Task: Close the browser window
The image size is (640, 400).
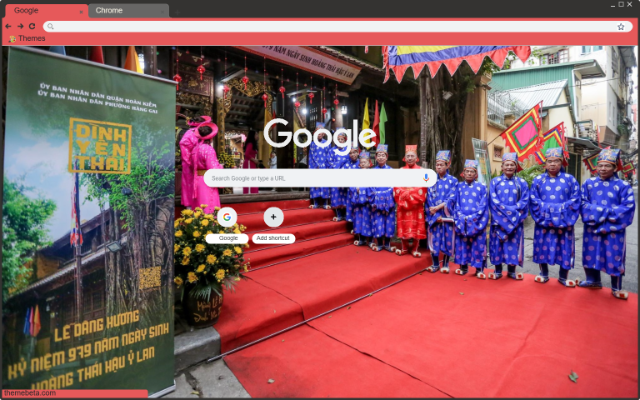Action: (x=629, y=4)
